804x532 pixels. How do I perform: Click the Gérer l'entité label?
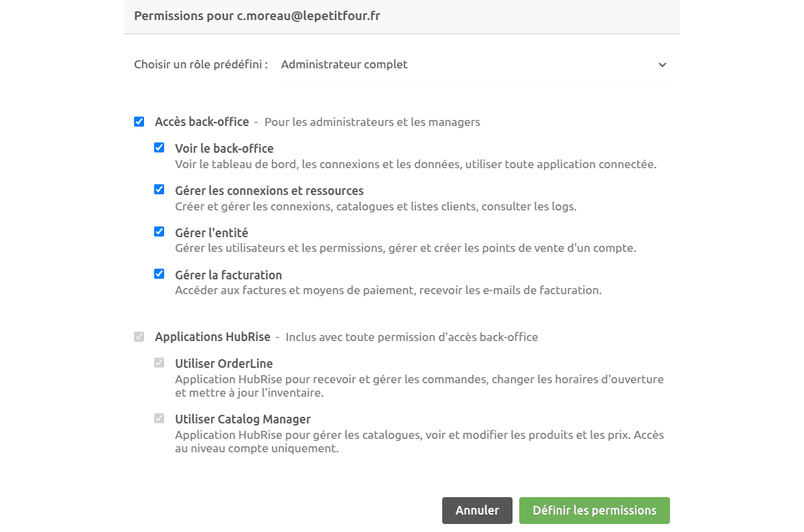tap(212, 233)
